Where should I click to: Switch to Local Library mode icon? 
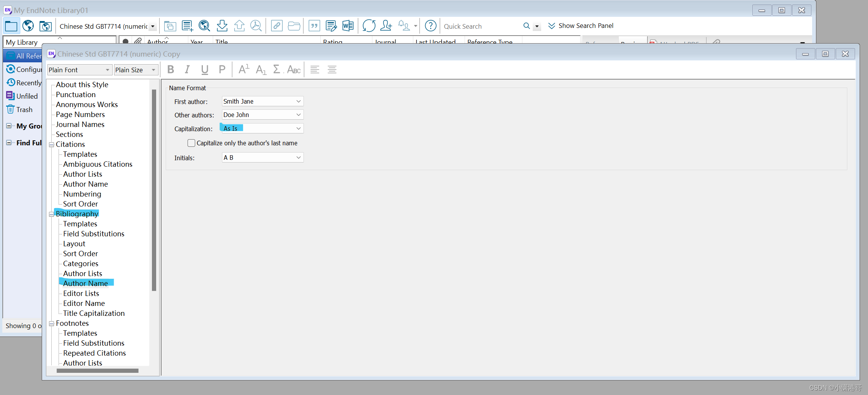click(11, 26)
